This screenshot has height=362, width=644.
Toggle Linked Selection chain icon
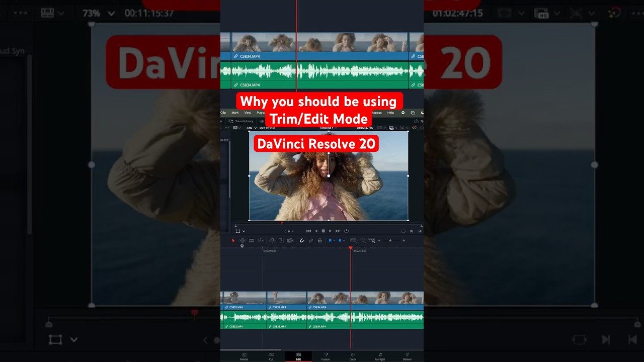[311, 240]
